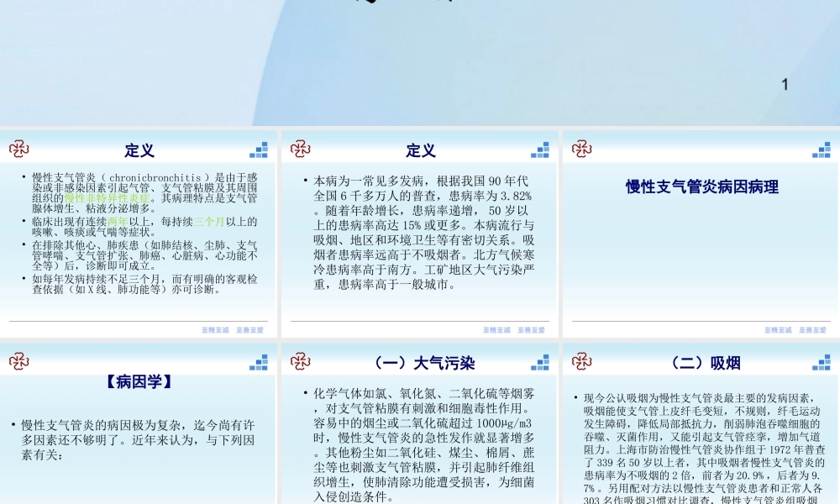This screenshot has height=504, width=840.
Task: Click the blue bar-chart icon on first 定义 slide
Action: 259,151
